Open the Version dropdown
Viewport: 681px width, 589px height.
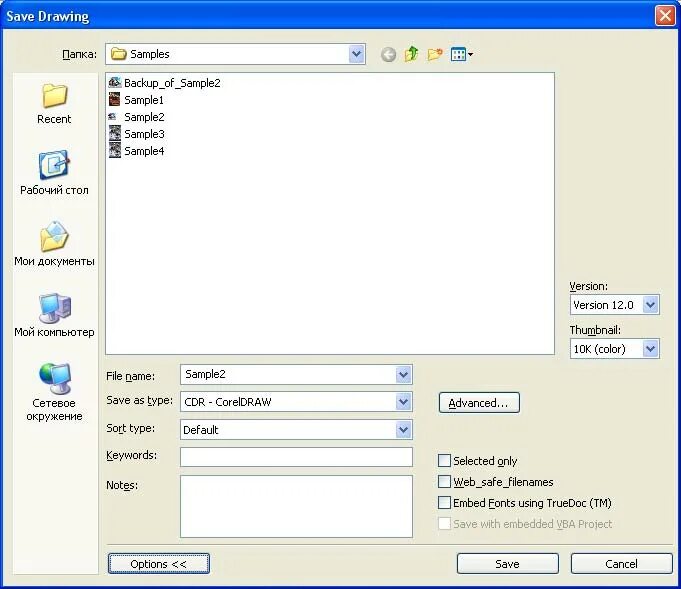650,304
